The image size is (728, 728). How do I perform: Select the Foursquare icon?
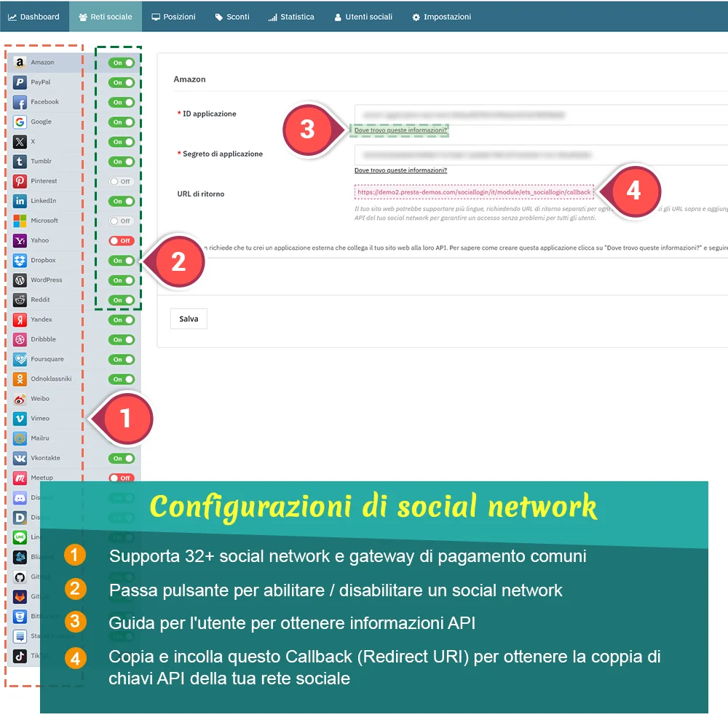tap(20, 360)
